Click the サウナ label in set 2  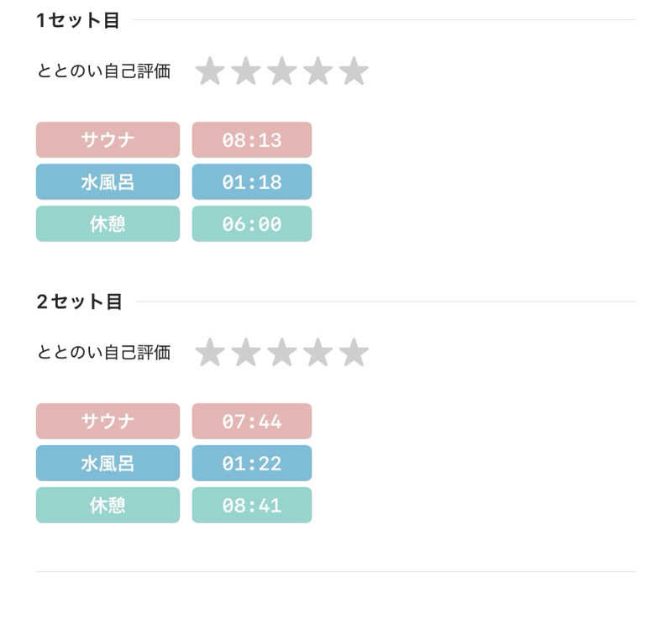tap(108, 421)
